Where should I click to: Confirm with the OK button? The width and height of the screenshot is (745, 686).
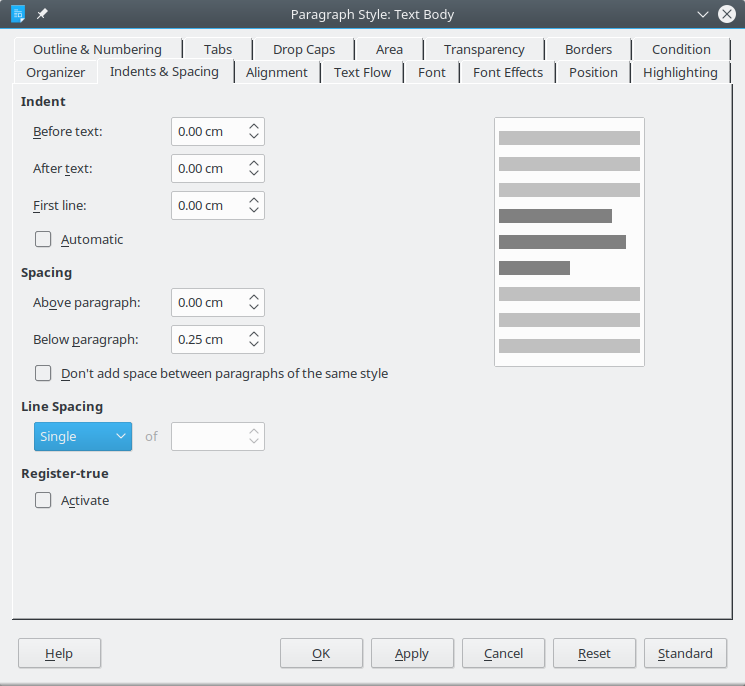click(x=321, y=653)
